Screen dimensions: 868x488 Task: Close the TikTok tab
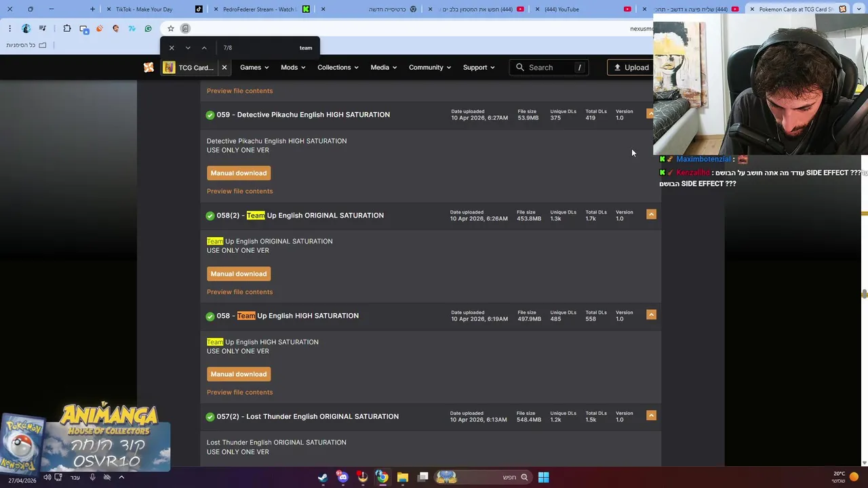pos(108,9)
